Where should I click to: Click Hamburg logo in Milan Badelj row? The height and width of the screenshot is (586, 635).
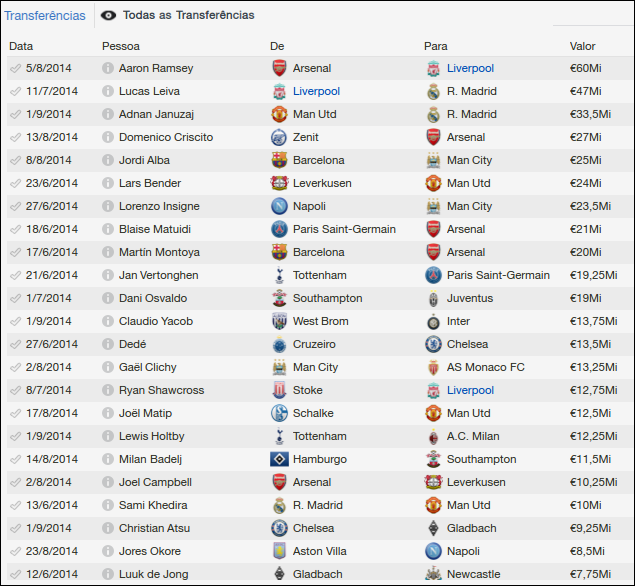[x=279, y=459]
